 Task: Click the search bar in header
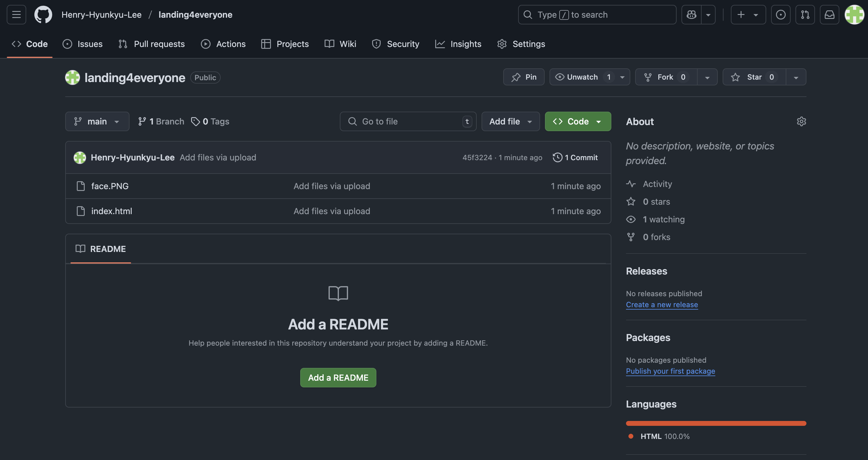pos(597,15)
